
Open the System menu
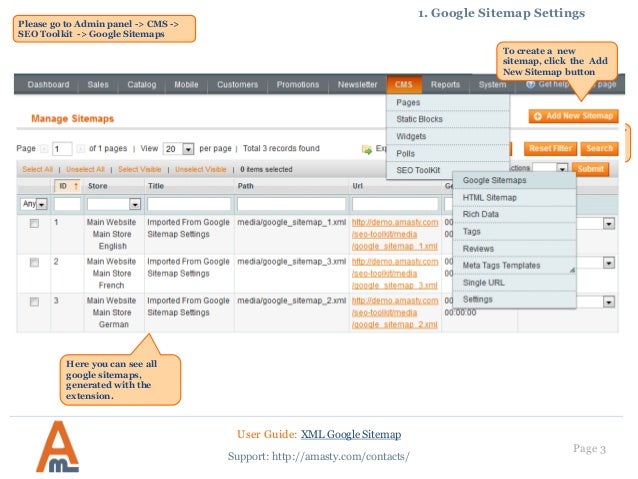coord(492,85)
